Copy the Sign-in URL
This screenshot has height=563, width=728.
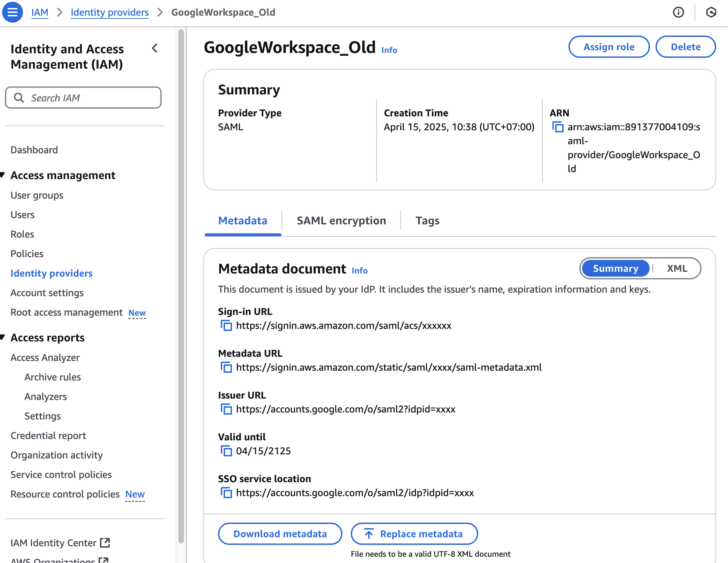(226, 326)
